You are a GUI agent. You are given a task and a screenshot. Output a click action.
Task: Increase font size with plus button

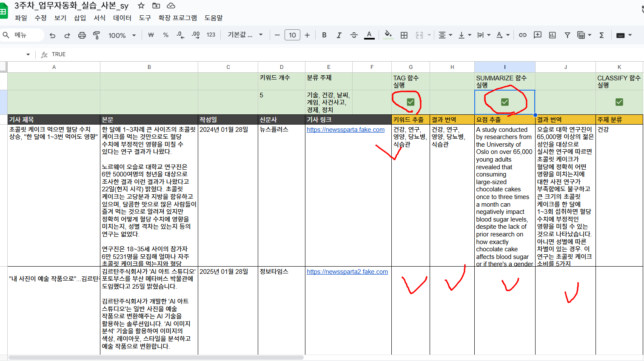point(307,35)
